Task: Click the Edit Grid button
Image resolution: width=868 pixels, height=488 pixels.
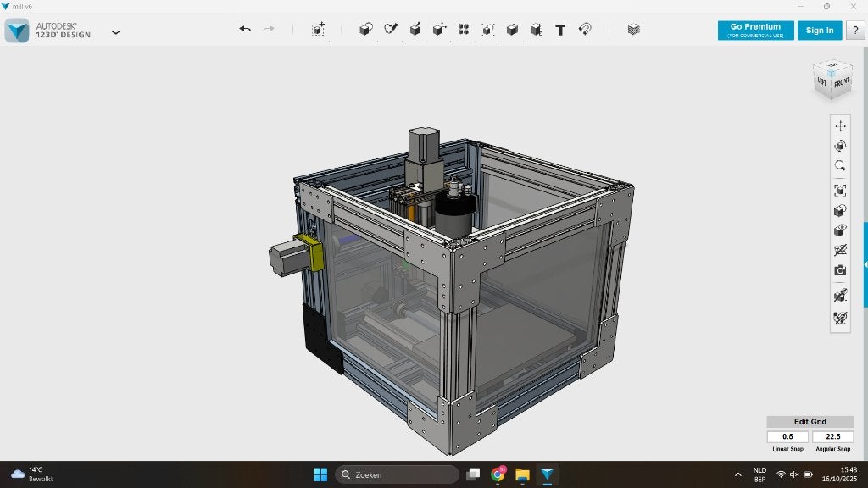Action: pyautogui.click(x=810, y=422)
